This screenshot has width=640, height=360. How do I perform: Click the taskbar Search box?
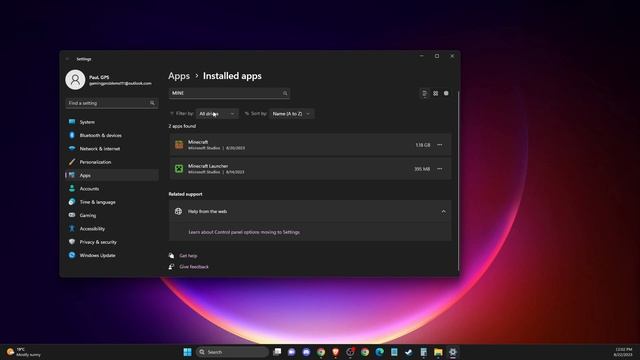(232, 352)
